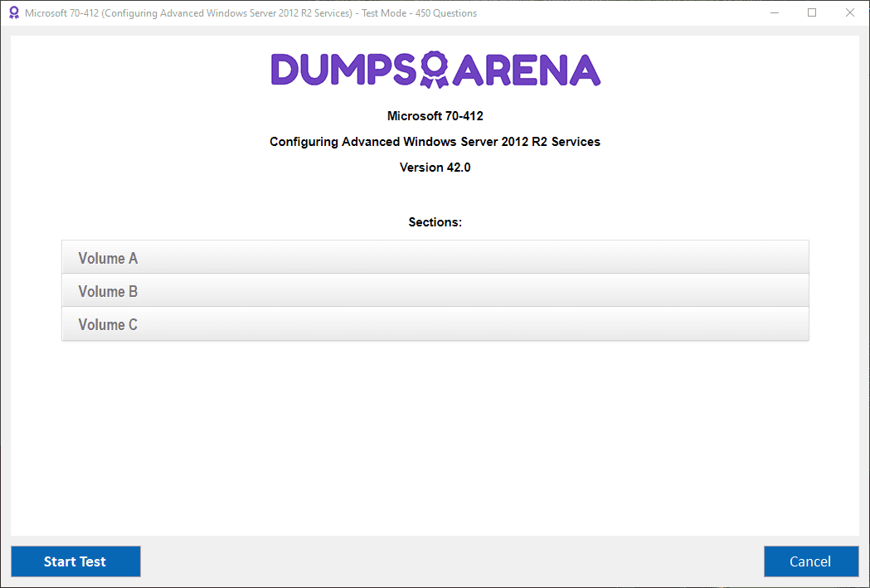Viewport: 870px width, 588px height.
Task: Close the 70-412 exam window
Action: click(x=849, y=12)
